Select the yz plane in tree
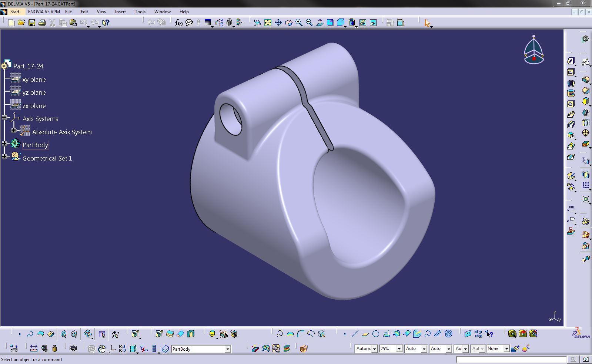Image resolution: width=592 pixels, height=364 pixels. click(x=34, y=92)
